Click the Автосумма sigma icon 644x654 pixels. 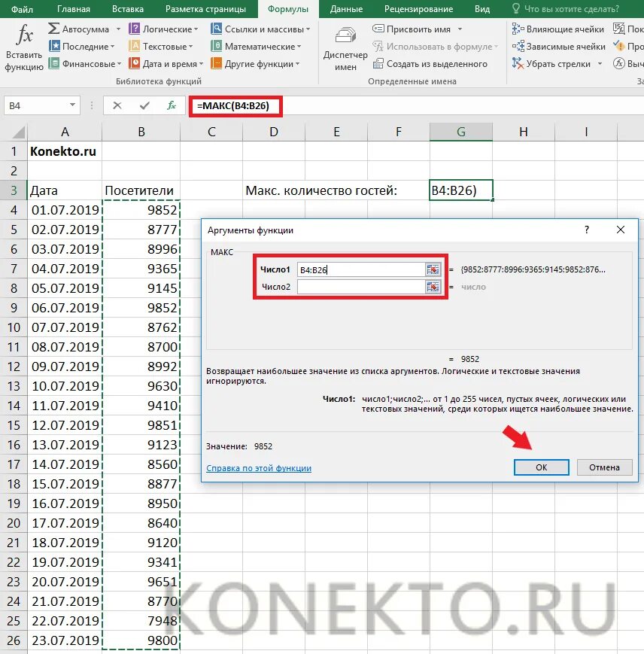pos(53,29)
